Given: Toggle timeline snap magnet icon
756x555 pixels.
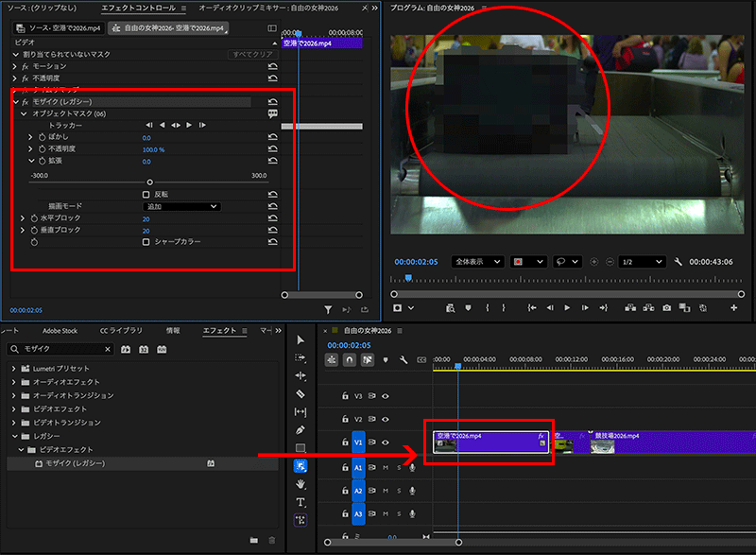Looking at the screenshot, I should click(350, 360).
